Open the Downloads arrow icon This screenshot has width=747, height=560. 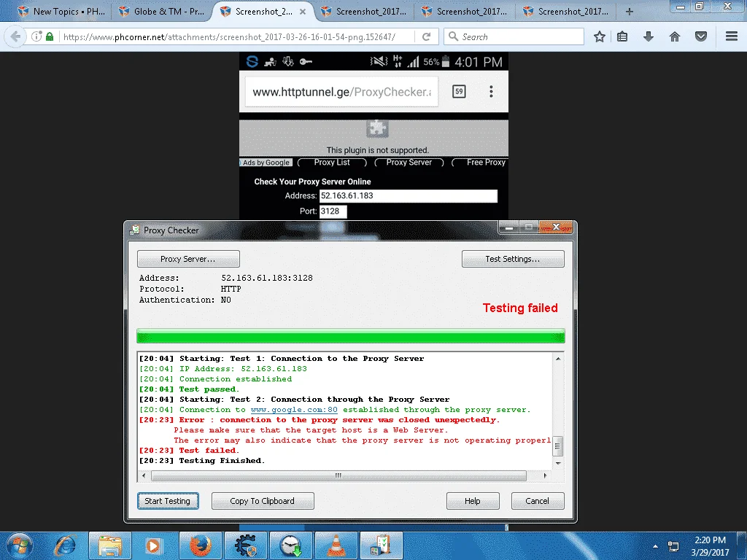tap(649, 36)
